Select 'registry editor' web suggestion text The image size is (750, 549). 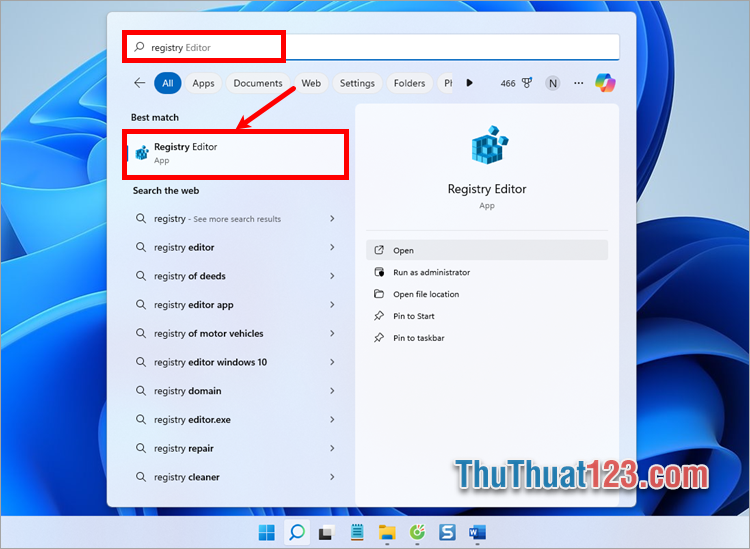click(184, 247)
